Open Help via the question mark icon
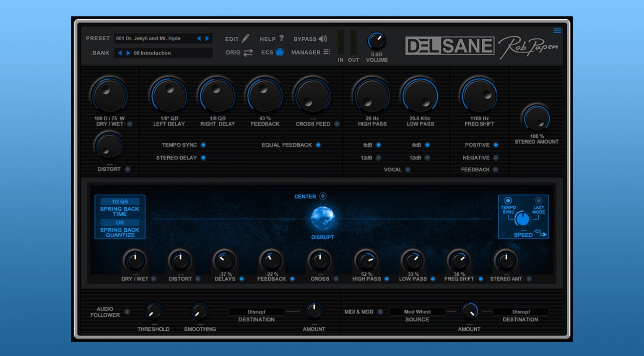The image size is (644, 356). (x=282, y=38)
